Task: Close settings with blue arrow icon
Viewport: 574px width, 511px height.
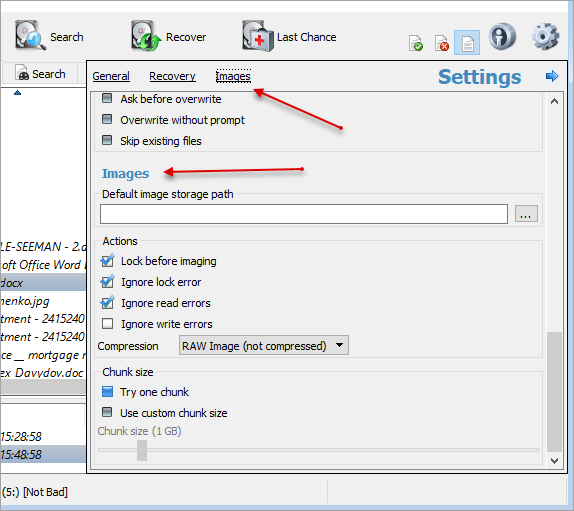Action: (552, 76)
